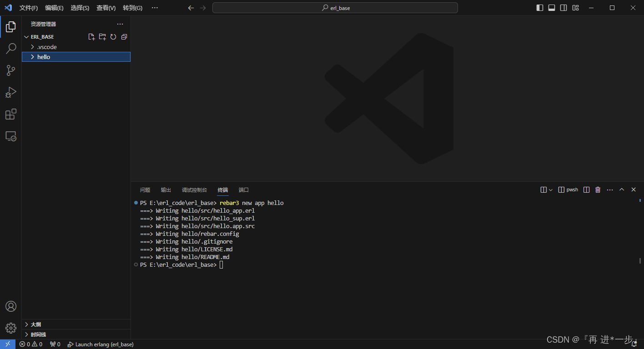Maximize the panel size with chevron up

[x=622, y=190]
